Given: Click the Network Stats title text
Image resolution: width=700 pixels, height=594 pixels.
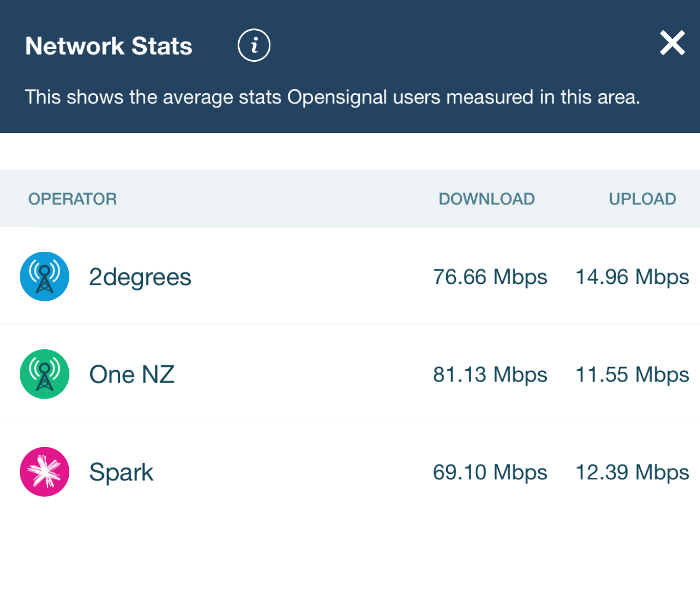Looking at the screenshot, I should click(109, 46).
